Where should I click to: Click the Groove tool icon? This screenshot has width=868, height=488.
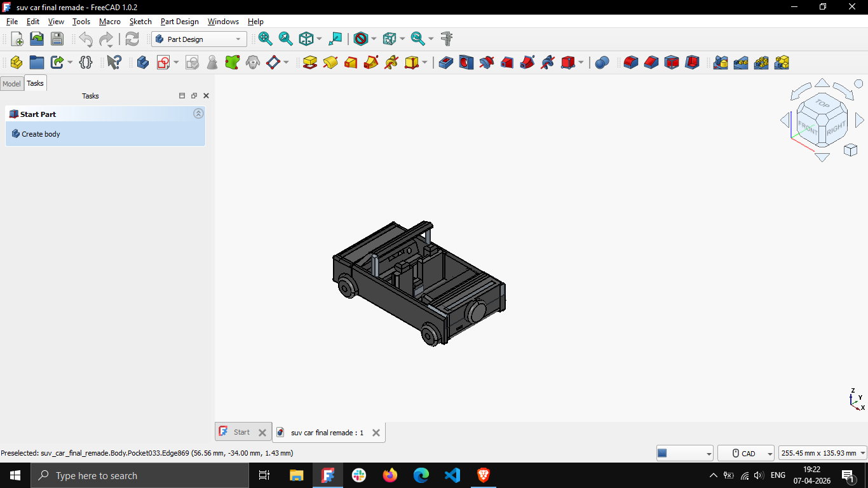487,62
